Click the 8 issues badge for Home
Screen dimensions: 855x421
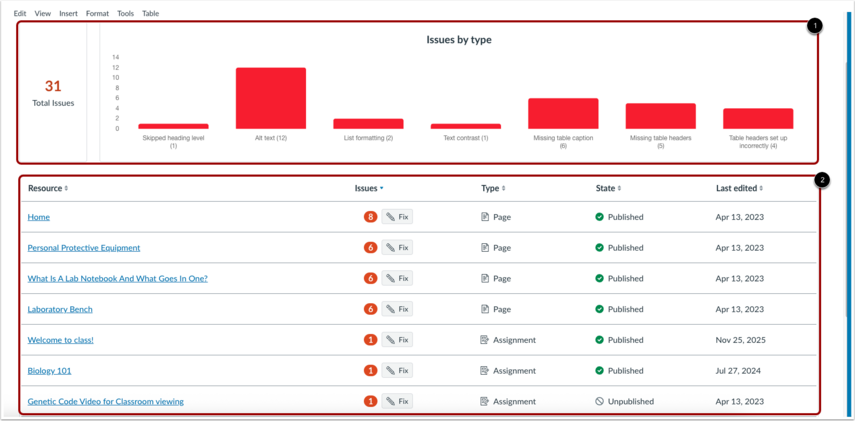point(371,217)
